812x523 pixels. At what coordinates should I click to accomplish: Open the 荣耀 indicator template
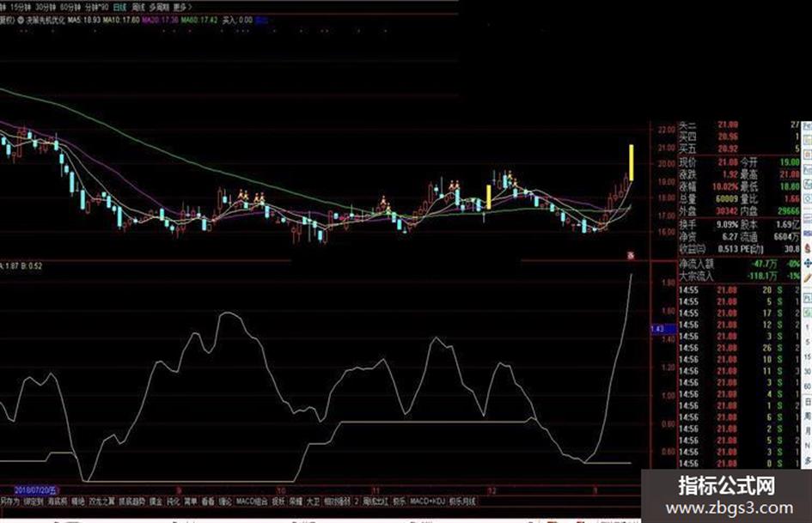tap(296, 502)
